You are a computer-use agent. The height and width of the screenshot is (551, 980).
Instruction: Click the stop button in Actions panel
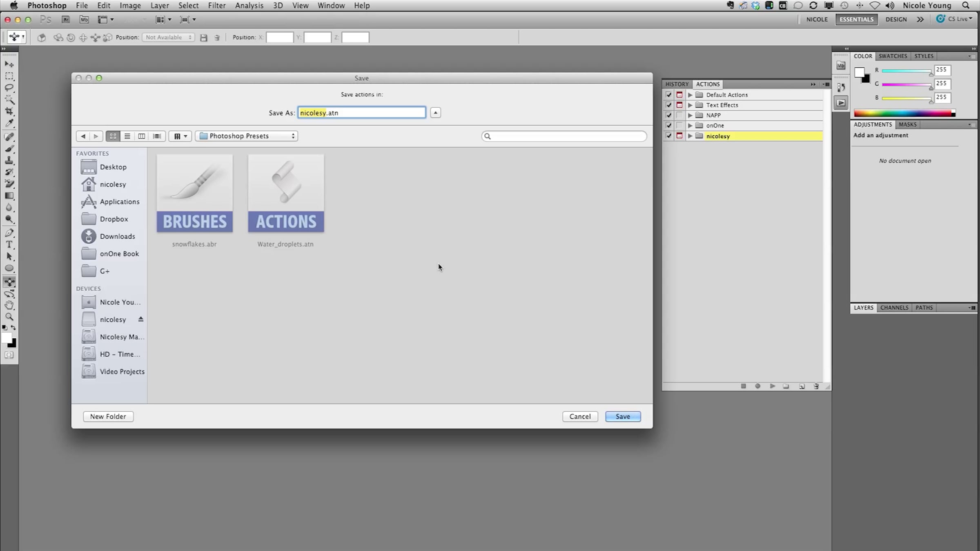[744, 386]
